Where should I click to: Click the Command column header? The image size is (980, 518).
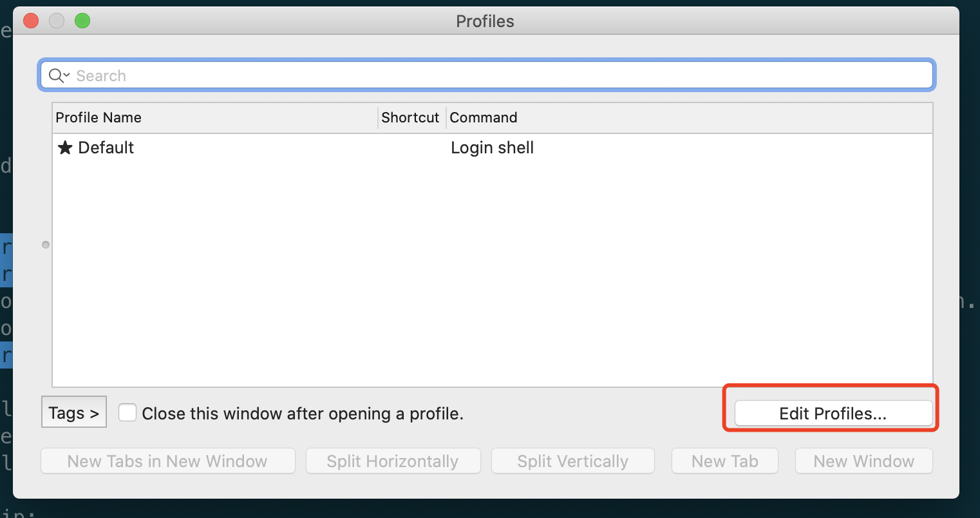click(484, 117)
